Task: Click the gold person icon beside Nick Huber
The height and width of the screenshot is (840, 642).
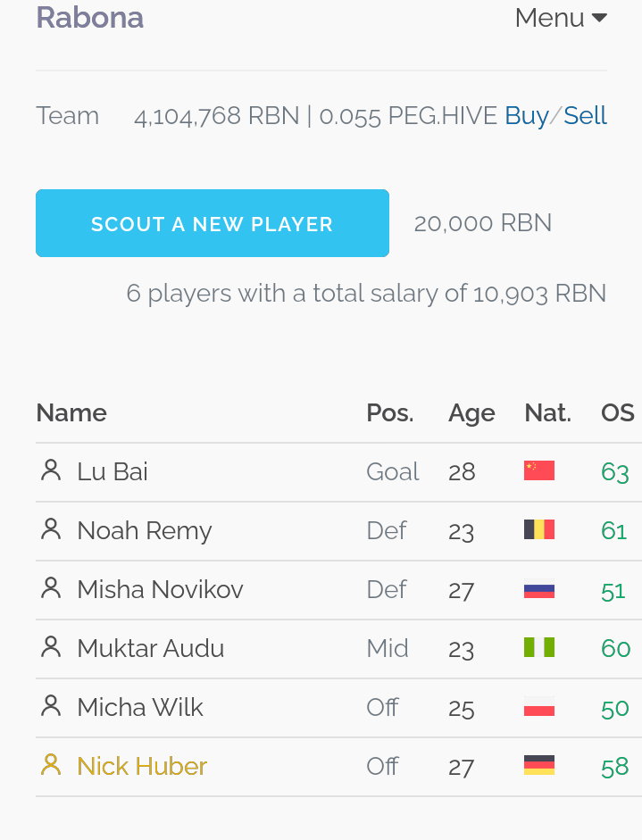Action: pos(51,765)
